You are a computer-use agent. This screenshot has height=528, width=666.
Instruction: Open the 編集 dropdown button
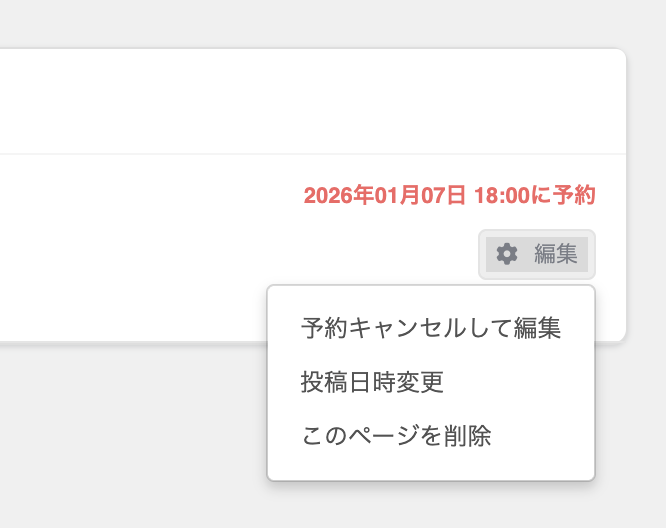(x=537, y=254)
